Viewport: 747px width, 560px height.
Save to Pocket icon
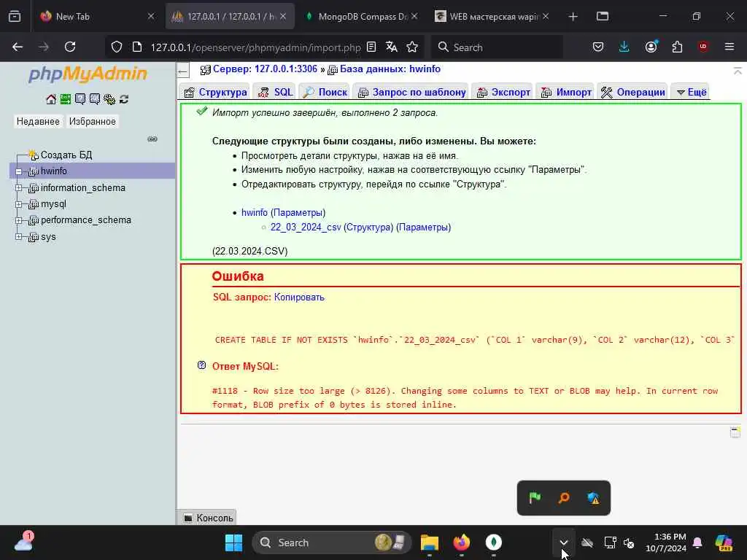click(x=598, y=47)
